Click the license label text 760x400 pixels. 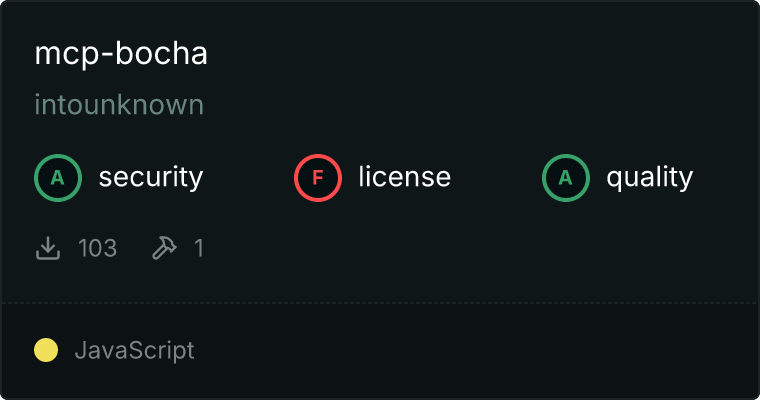404,178
